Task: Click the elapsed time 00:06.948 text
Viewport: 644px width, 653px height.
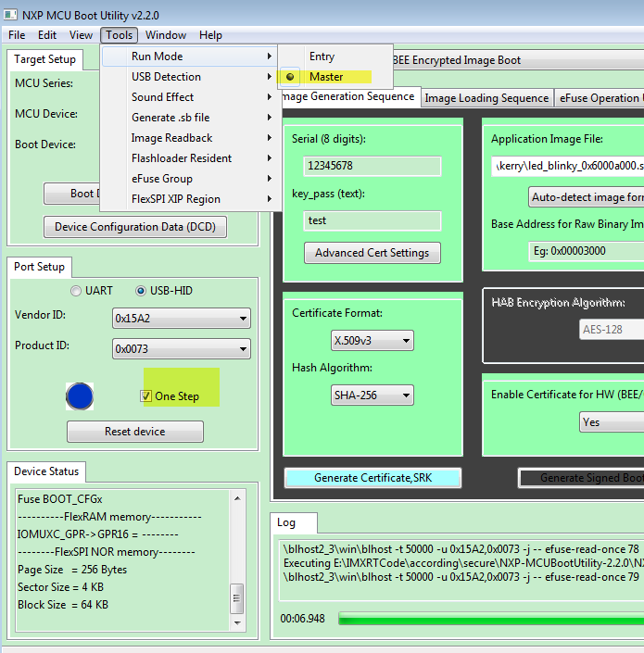Action: [x=302, y=619]
